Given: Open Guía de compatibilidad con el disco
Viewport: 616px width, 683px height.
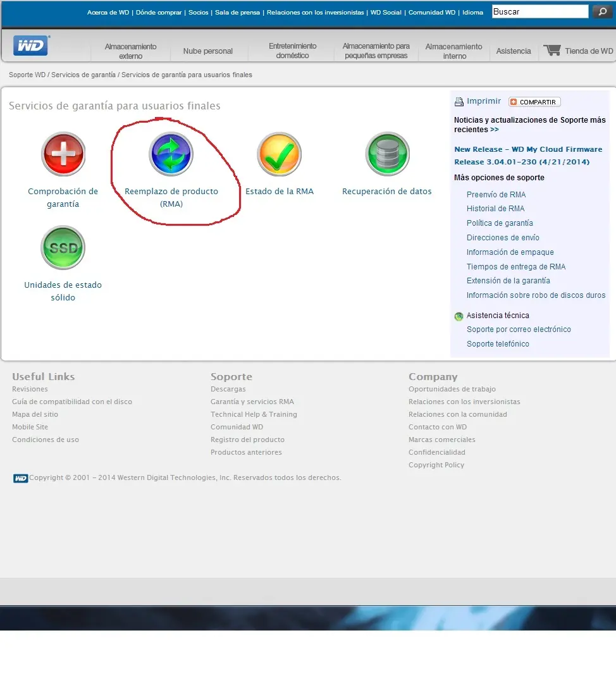Looking at the screenshot, I should click(72, 402).
